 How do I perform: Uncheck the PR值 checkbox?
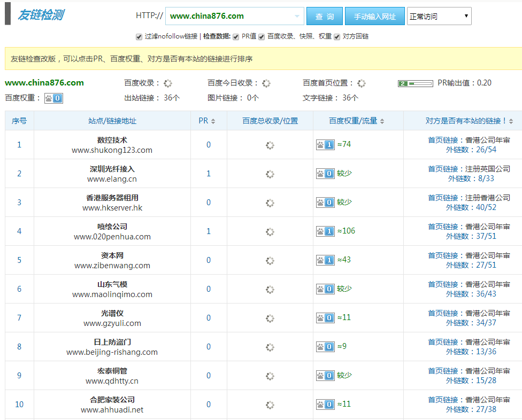pyautogui.click(x=236, y=37)
